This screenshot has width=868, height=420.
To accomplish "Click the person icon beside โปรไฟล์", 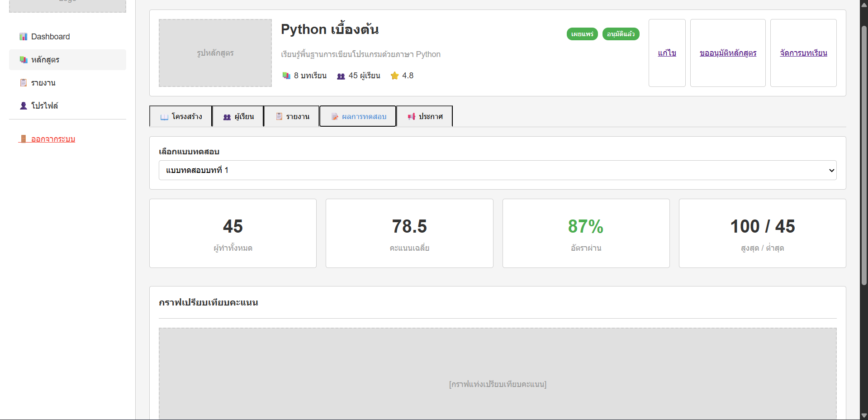I will pyautogui.click(x=24, y=105).
